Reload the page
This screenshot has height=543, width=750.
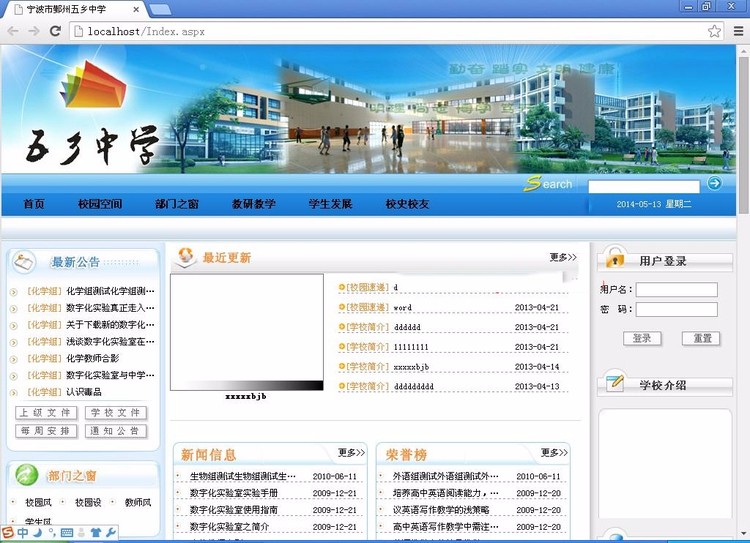(x=58, y=31)
